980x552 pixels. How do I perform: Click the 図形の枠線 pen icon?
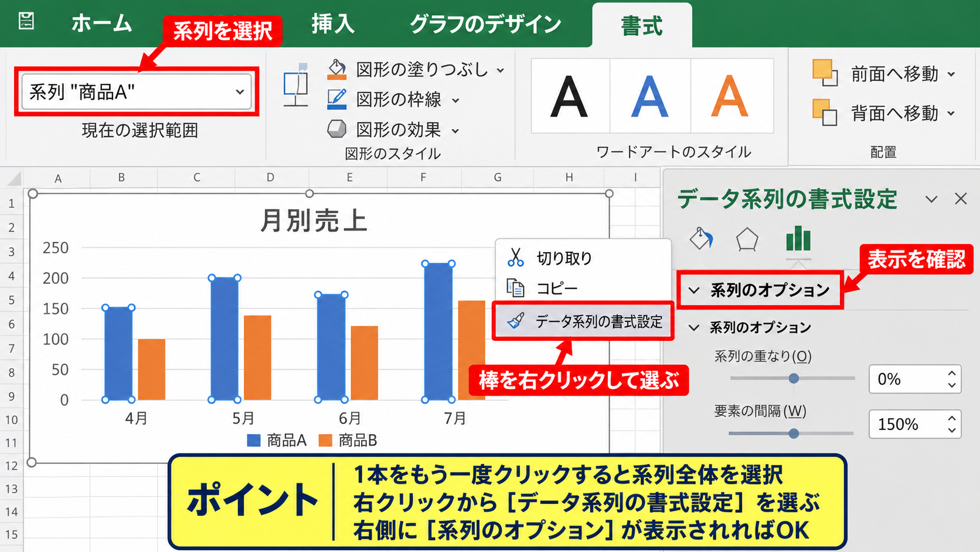point(336,99)
